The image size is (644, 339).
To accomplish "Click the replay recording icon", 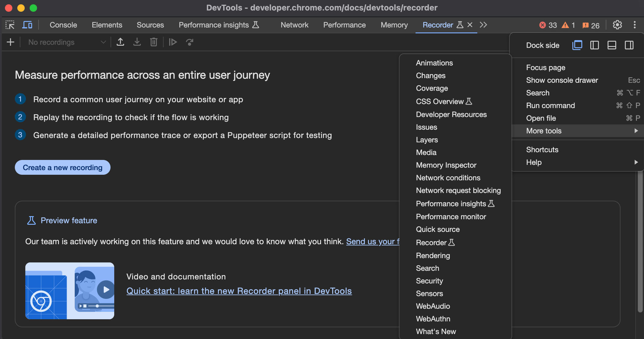I will [x=172, y=42].
